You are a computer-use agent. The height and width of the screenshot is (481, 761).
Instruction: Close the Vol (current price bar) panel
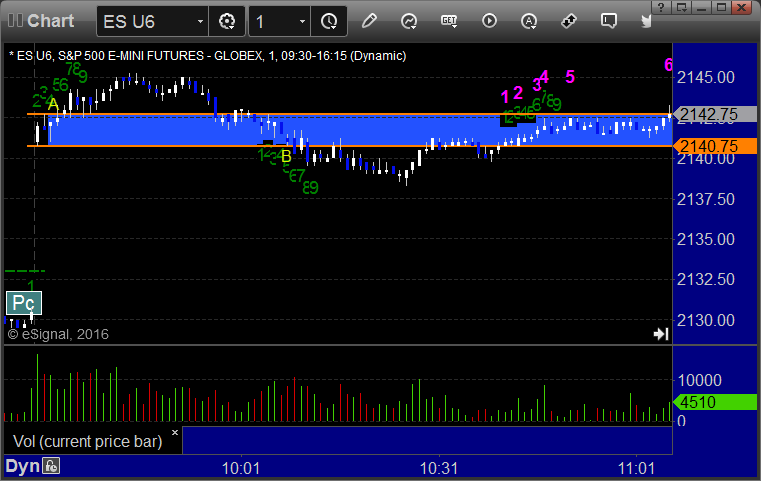point(175,432)
